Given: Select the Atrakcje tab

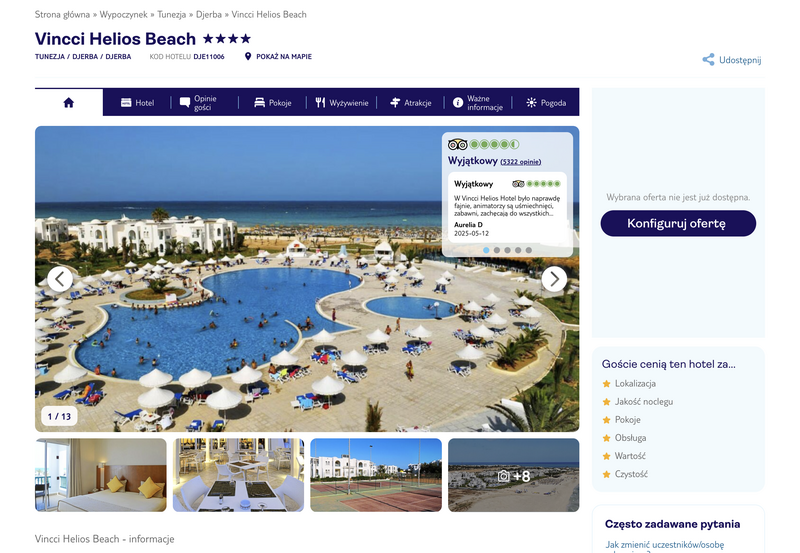Looking at the screenshot, I should (x=410, y=103).
